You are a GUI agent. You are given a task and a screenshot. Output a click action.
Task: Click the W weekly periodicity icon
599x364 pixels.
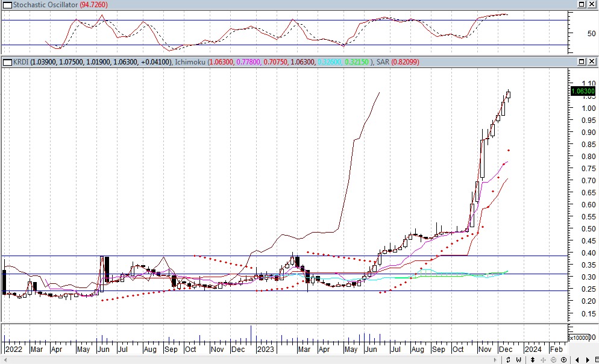point(518,360)
